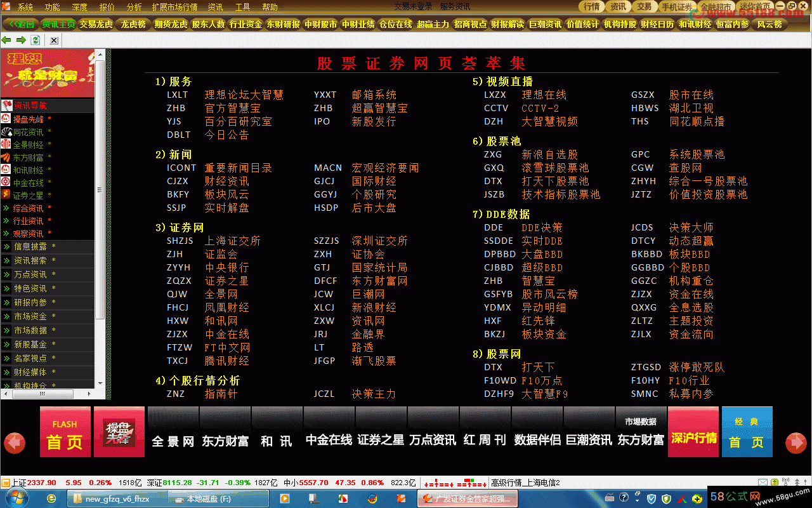Select the 超赢主力 toolbar tab

coord(433,24)
